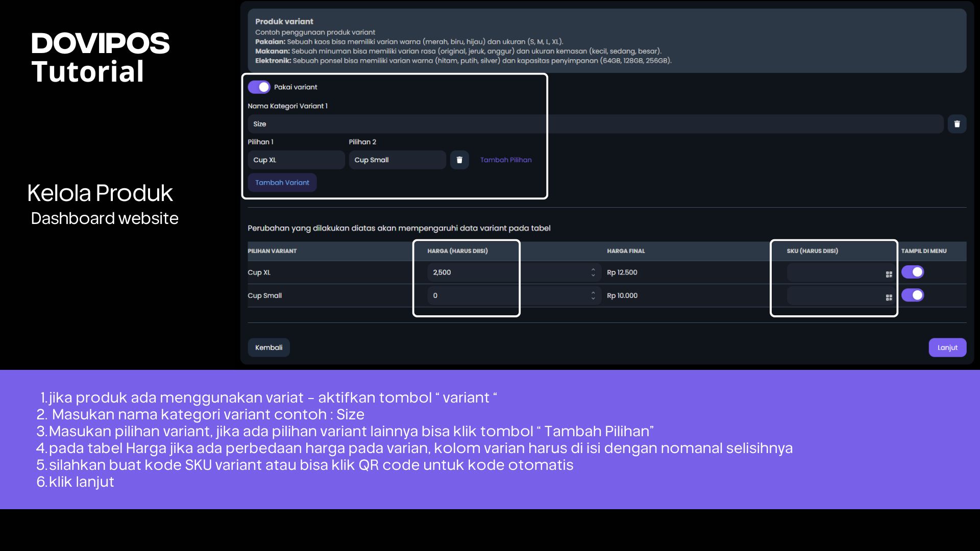Click the Pilihan 1 Cup XL field

coord(296,160)
